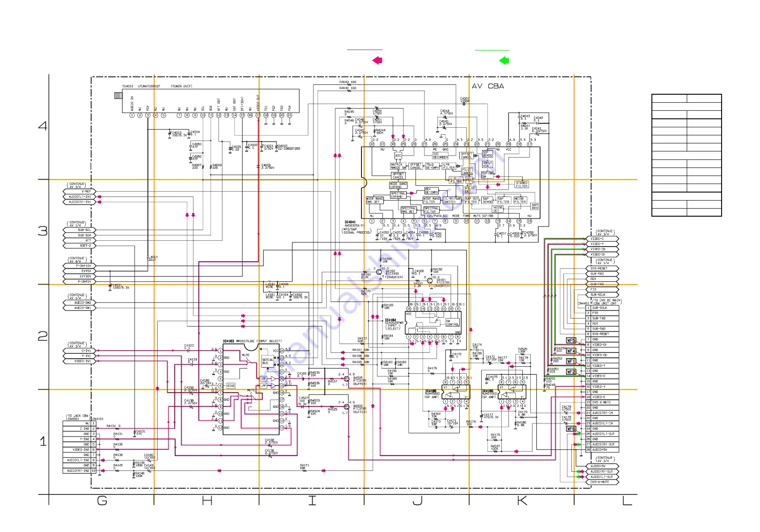Select the Y-IN2 pin row of CN4101

80,440
